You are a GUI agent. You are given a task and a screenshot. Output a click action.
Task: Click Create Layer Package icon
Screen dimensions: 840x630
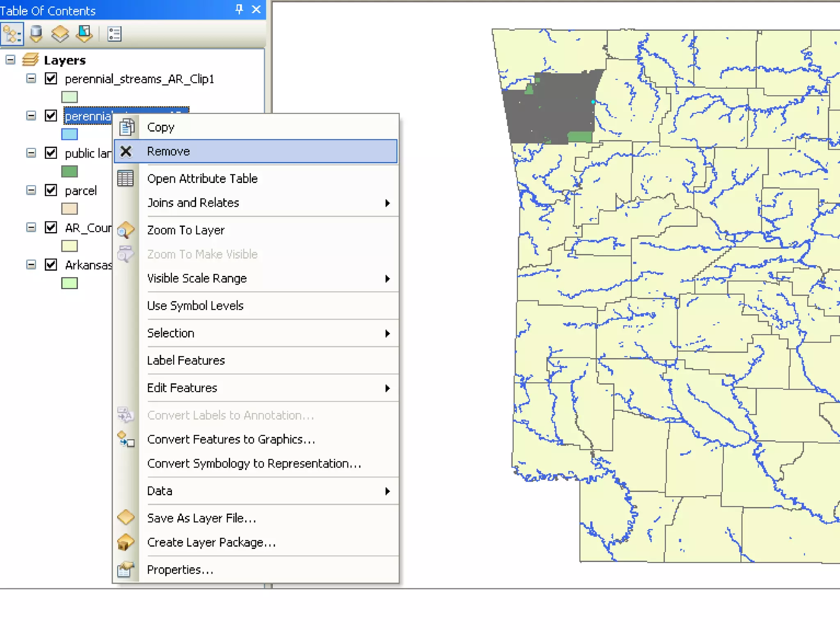click(126, 542)
